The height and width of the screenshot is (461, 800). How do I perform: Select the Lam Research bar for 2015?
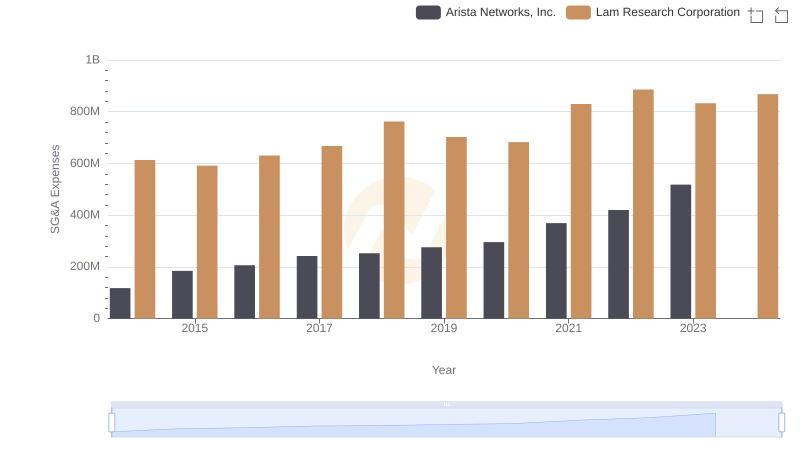click(207, 242)
